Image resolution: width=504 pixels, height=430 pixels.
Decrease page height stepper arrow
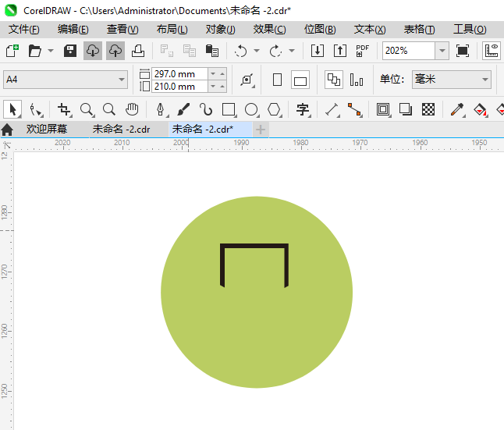213,87
